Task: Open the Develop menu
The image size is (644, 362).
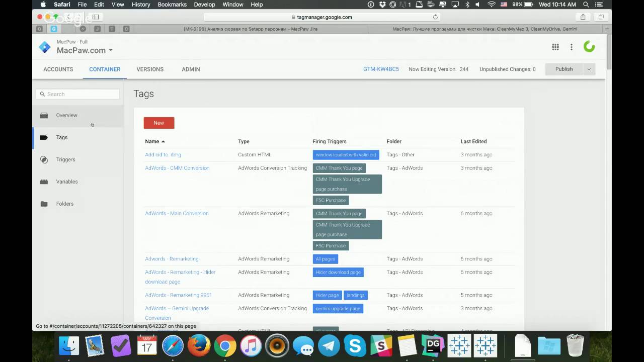Action: point(204,5)
